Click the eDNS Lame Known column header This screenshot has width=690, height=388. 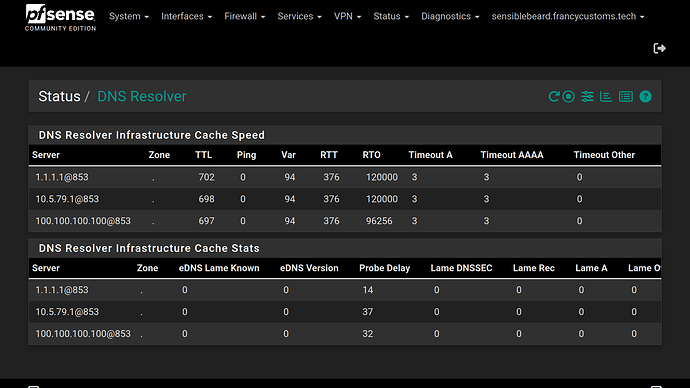coord(219,268)
